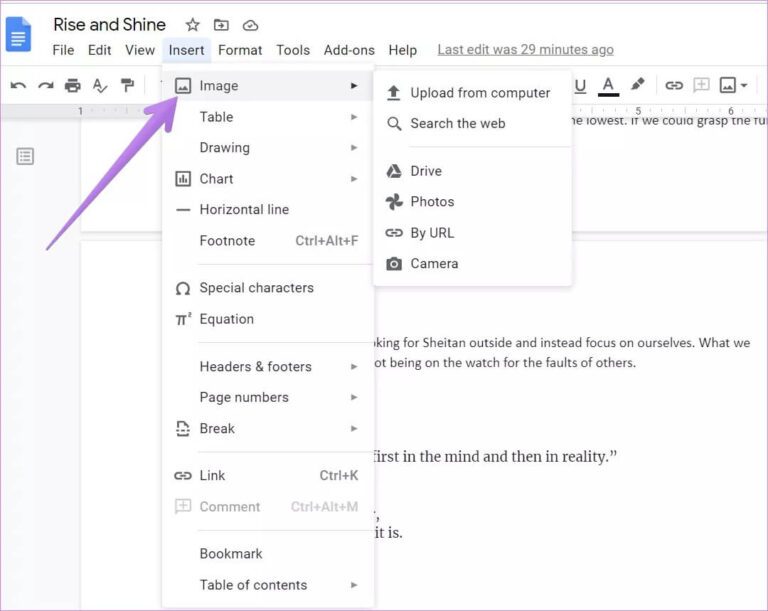Click the document ruler

click(669, 111)
